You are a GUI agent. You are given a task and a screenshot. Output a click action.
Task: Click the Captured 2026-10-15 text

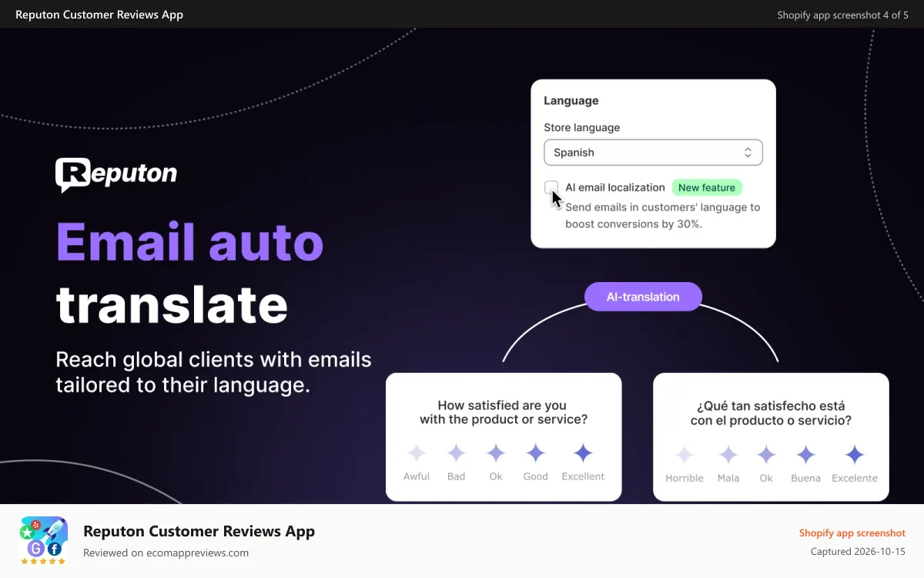(858, 552)
